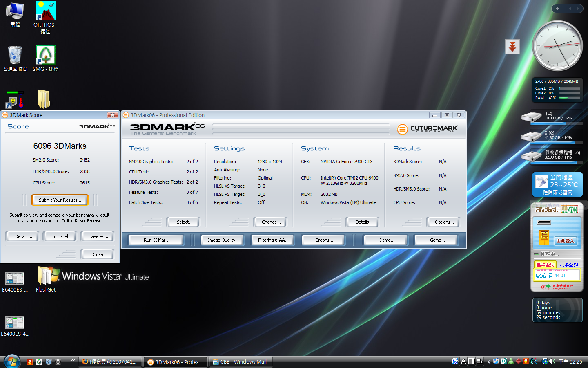
Task: Click the sidebar add gadget plus button
Action: coord(557,9)
